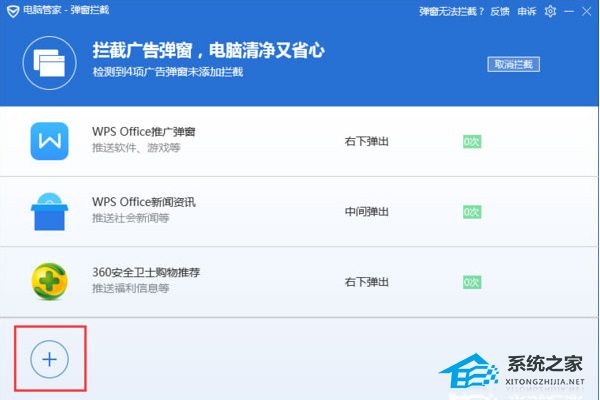Click the PC Manager shield logo
Screen dimensions: 600x400
(x=13, y=11)
